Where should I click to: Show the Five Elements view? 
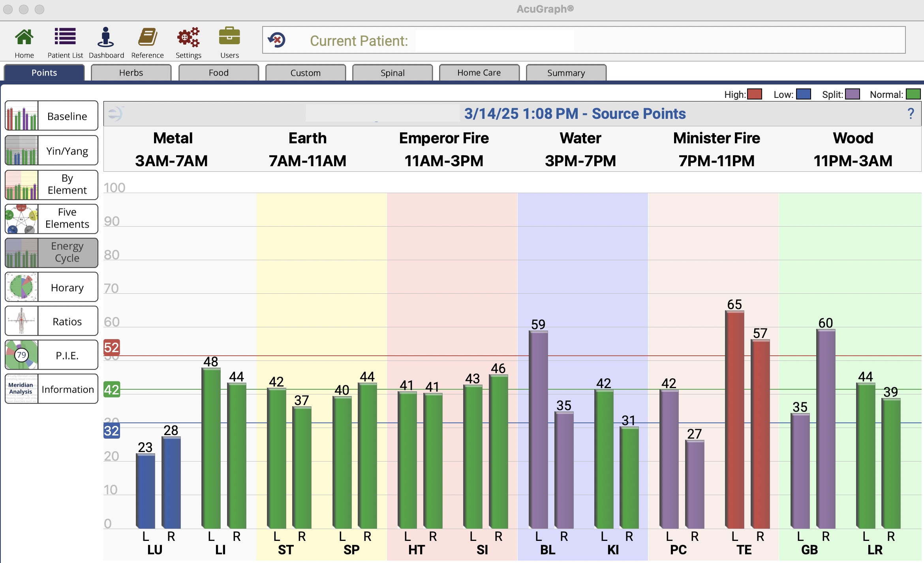coord(52,218)
